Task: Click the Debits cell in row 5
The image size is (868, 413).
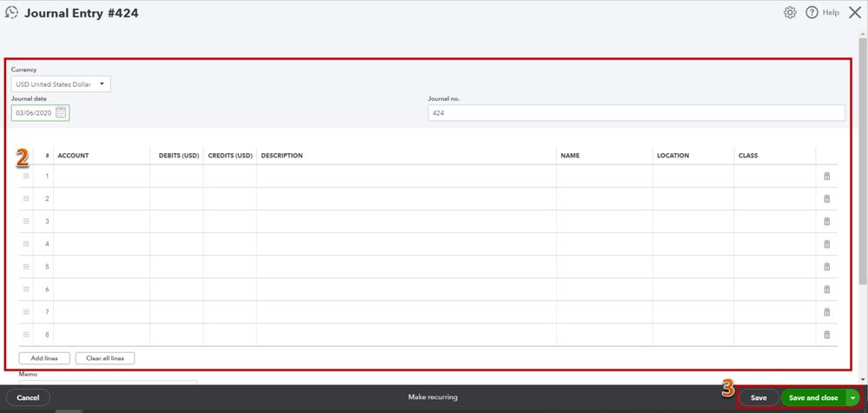Action: click(176, 267)
